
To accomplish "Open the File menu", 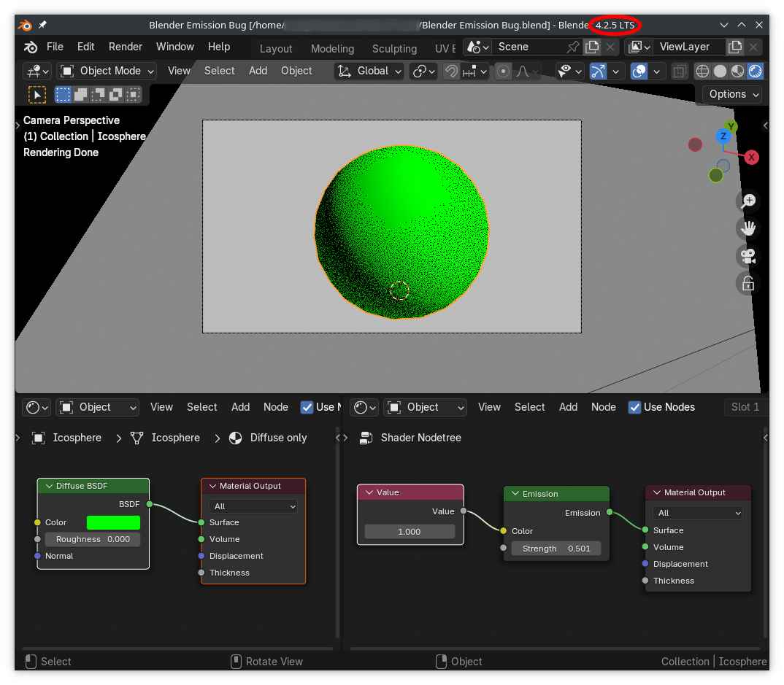I will tap(55, 47).
